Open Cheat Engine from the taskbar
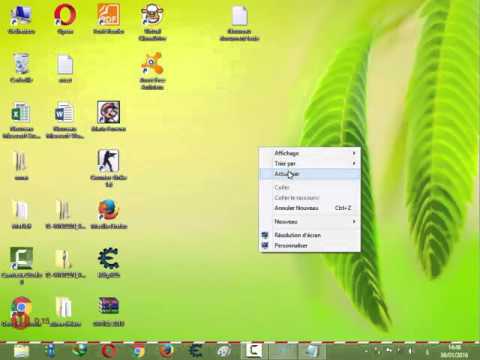Viewport: 480px width, 360px height. (196, 351)
